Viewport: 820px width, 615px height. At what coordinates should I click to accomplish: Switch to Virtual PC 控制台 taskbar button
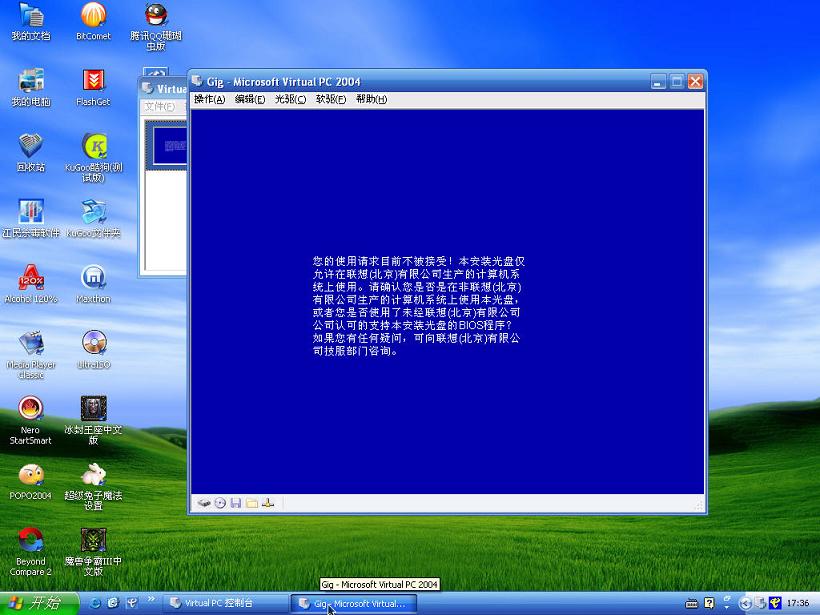coord(225,603)
